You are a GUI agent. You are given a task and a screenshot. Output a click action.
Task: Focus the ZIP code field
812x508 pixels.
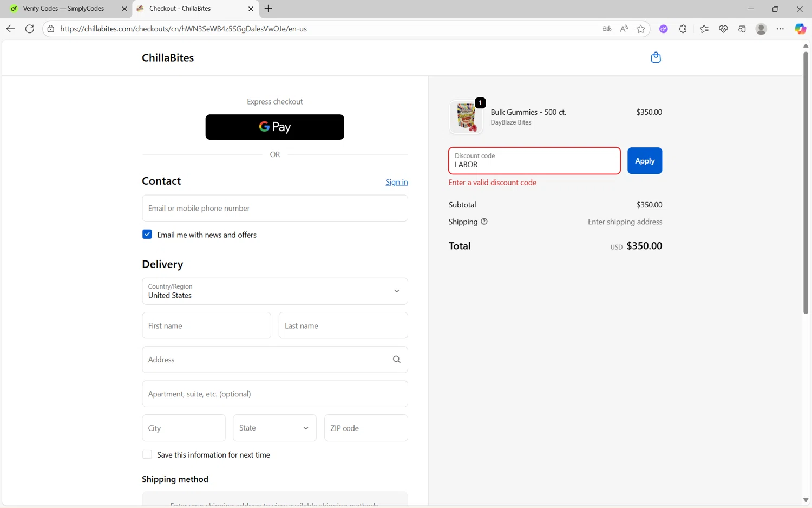coord(366,428)
